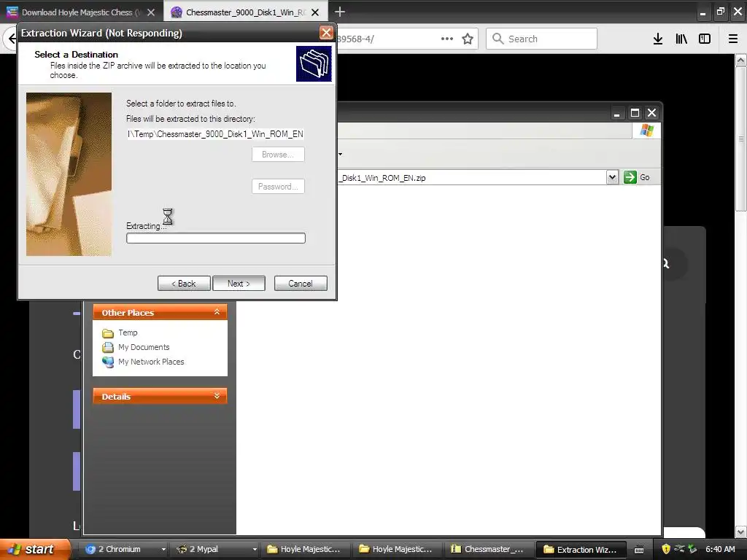Bookmark this page with star icon
This screenshot has width=747, height=560.
(468, 39)
